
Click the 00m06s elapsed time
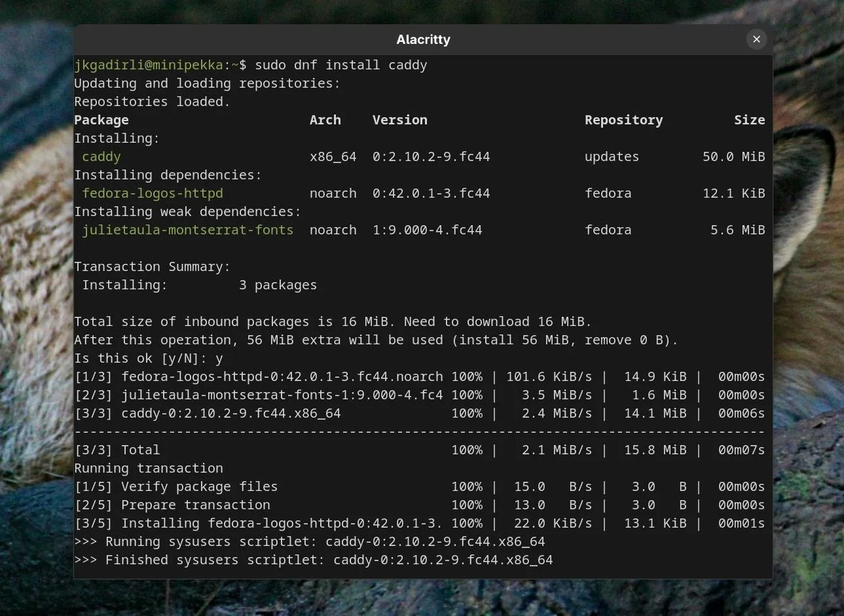coord(742,413)
